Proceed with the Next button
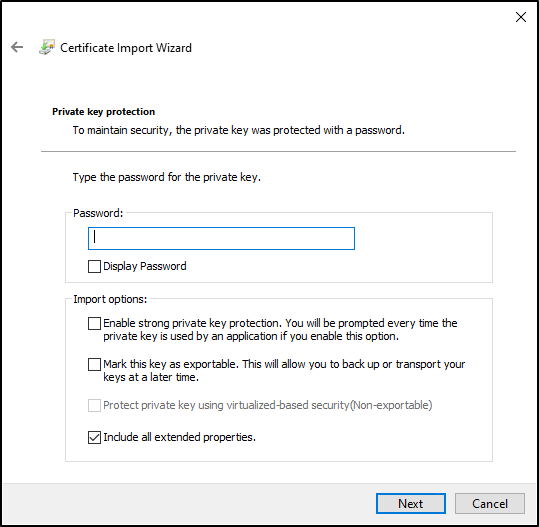 pos(411,504)
